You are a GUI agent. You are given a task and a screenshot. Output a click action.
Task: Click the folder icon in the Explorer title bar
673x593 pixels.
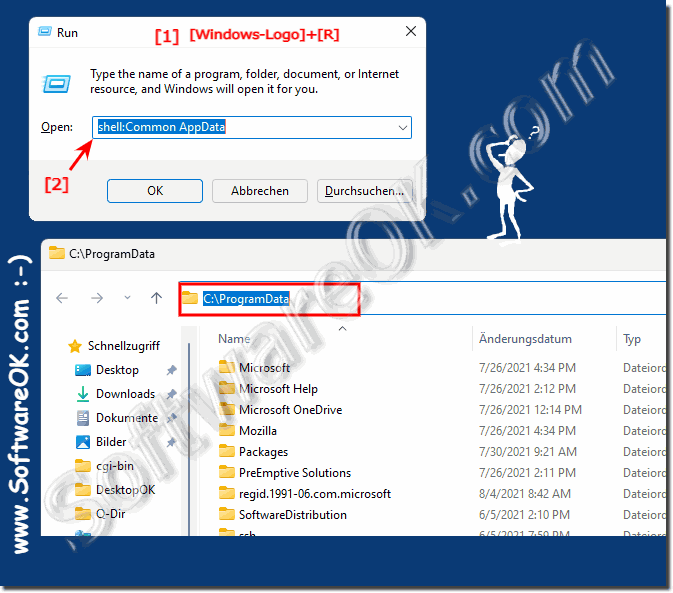click(x=56, y=253)
